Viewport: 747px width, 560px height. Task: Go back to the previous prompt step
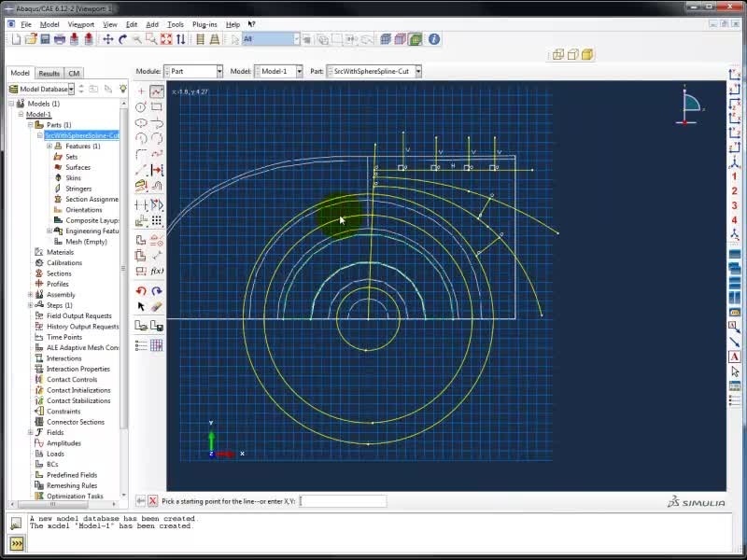[x=141, y=501]
